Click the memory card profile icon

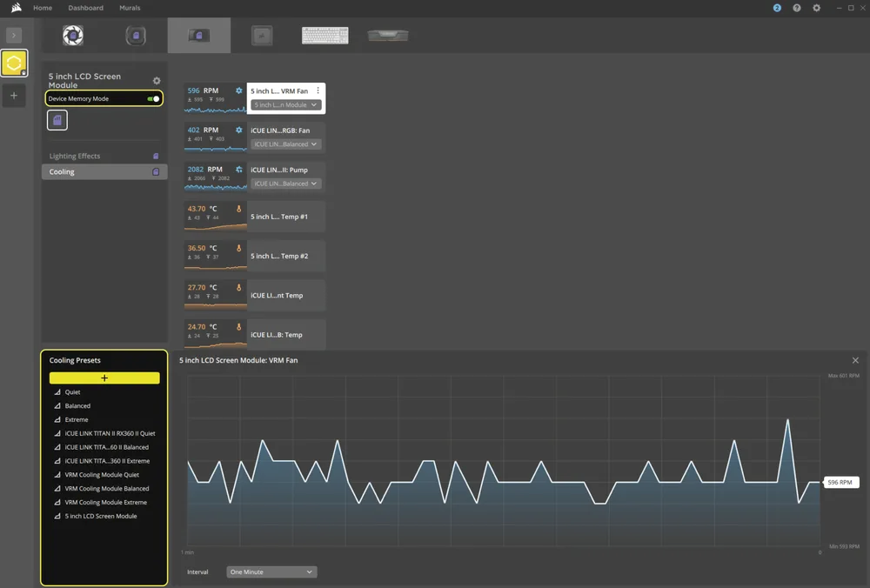click(57, 120)
